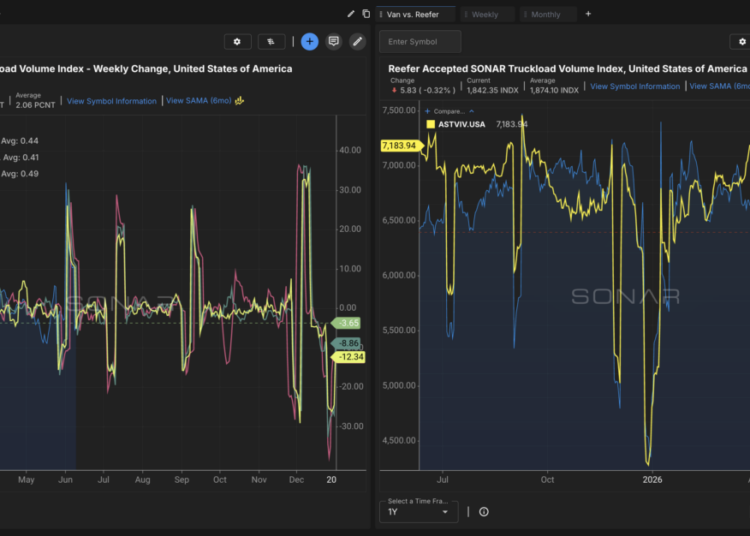The image size is (750, 536).
Task: Open the Van vs. Reefer tab
Action: pos(415,14)
